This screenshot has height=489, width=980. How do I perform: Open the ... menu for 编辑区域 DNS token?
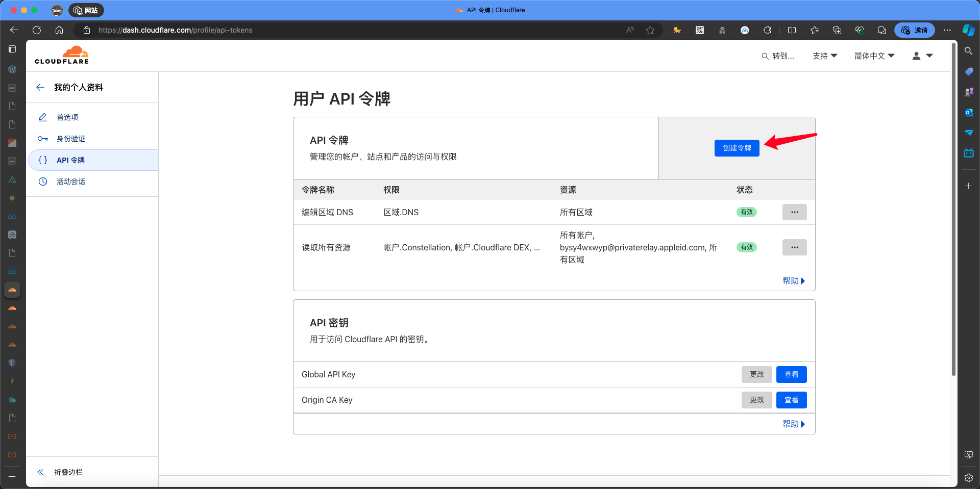[x=794, y=212]
